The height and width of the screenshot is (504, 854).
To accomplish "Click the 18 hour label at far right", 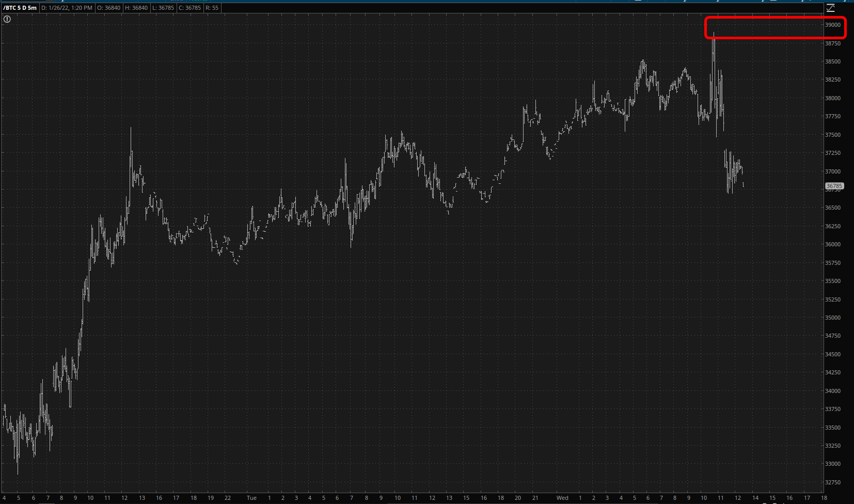I will (824, 498).
